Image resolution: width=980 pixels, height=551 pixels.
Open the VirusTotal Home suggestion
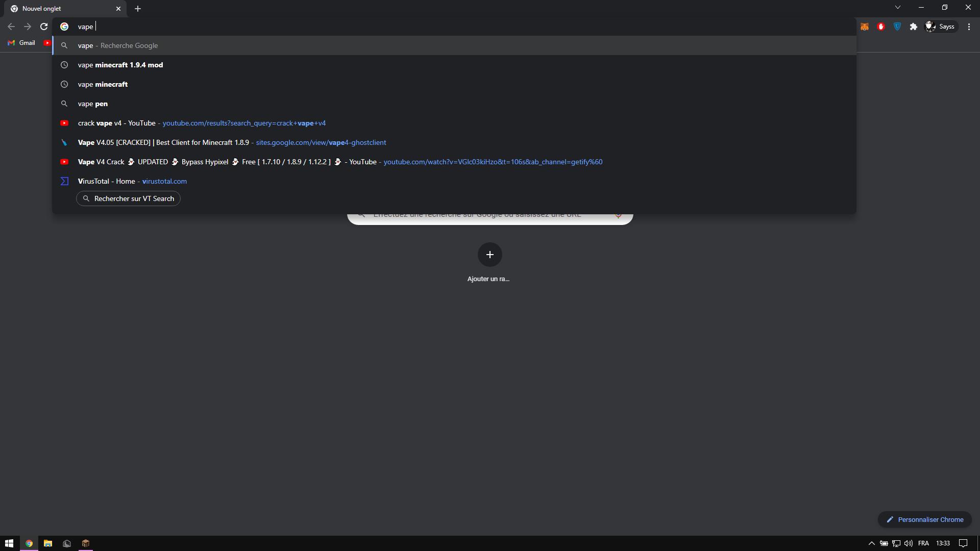click(132, 181)
